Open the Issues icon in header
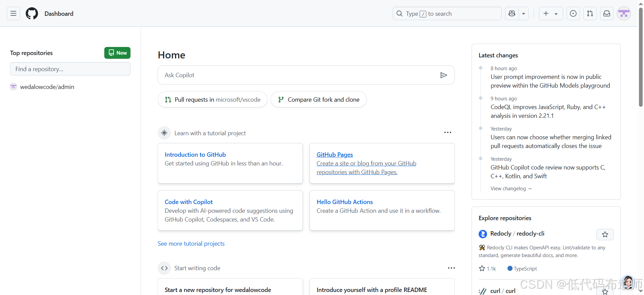The image size is (644, 295). pyautogui.click(x=573, y=13)
